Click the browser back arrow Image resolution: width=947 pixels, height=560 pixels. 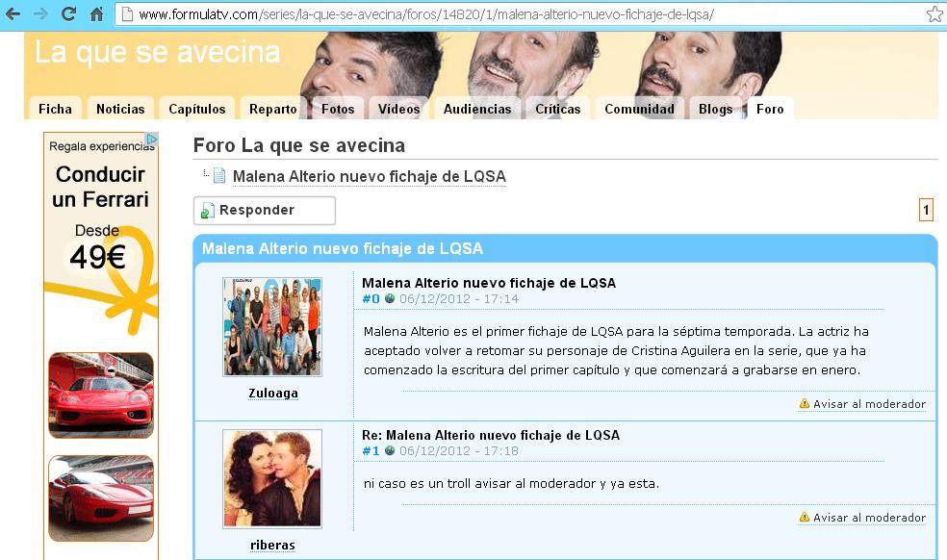tap(13, 13)
